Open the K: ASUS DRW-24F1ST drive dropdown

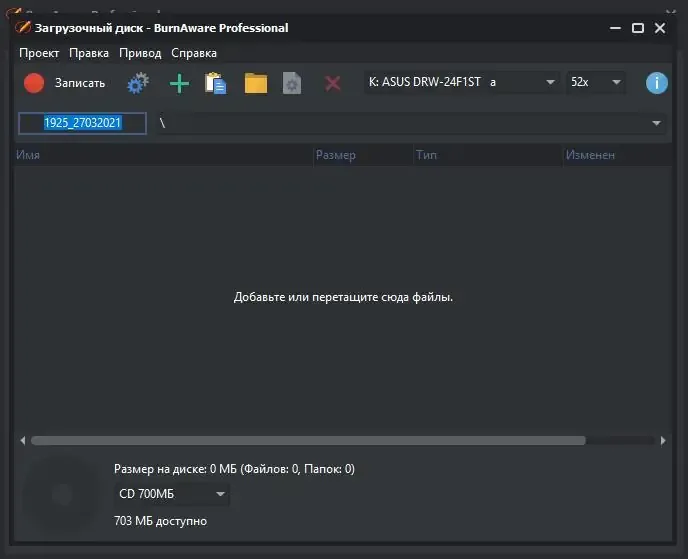click(x=461, y=82)
